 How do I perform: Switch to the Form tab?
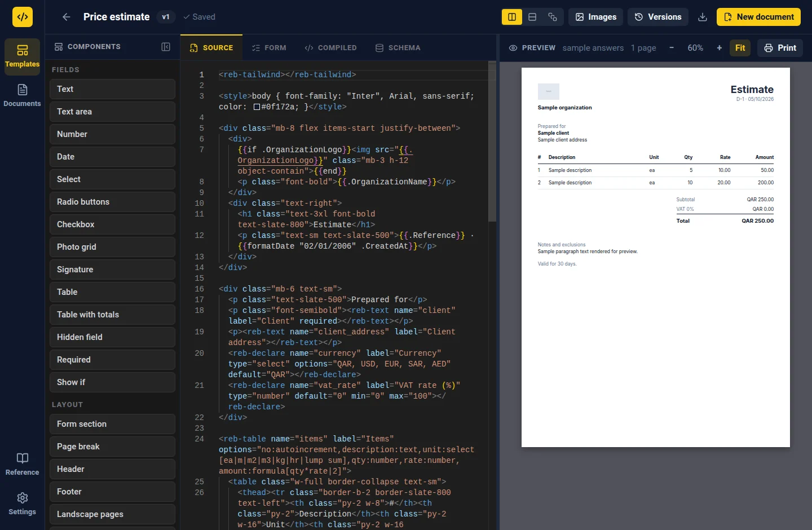pyautogui.click(x=269, y=48)
